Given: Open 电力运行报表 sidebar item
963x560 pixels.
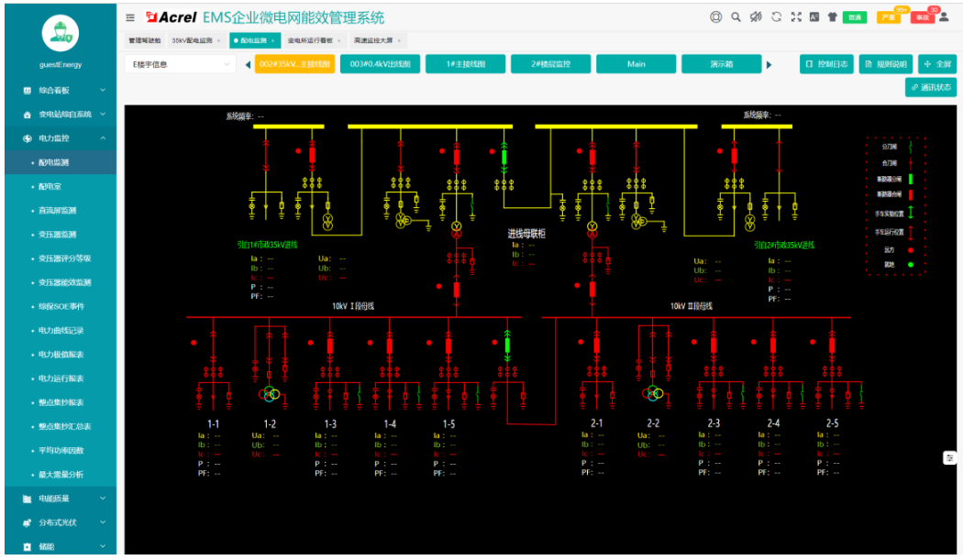Looking at the screenshot, I should pyautogui.click(x=61, y=379).
